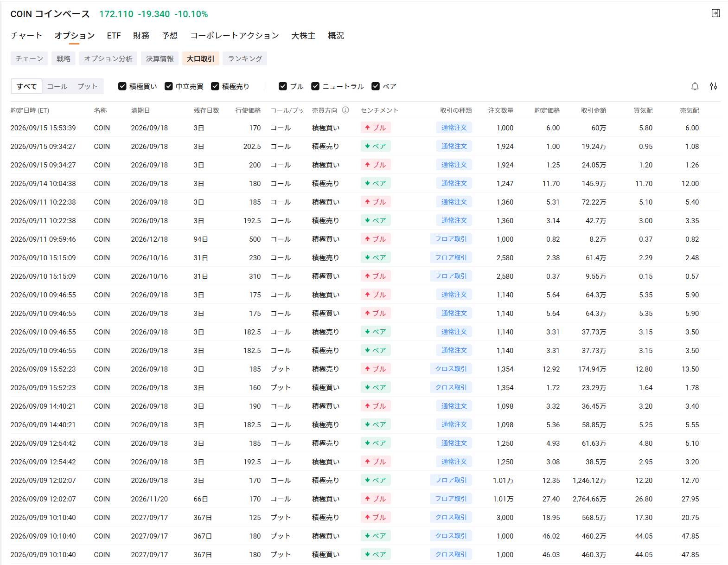This screenshot has width=728, height=565.
Task: Go to the 予想 tab
Action: (x=170, y=36)
